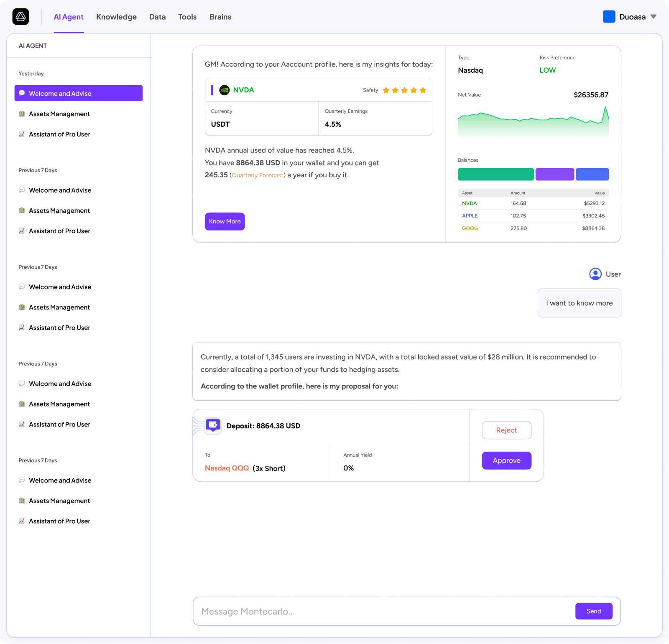The width and height of the screenshot is (669, 644).
Task: Open the Duoasa account dropdown arrow
Action: coord(654,17)
